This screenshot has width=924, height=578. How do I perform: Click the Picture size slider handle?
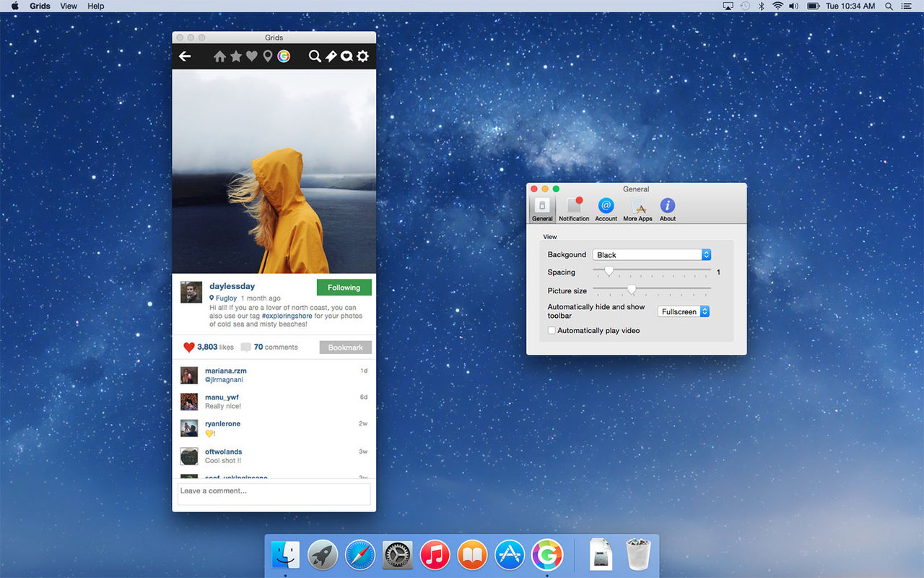click(x=632, y=290)
